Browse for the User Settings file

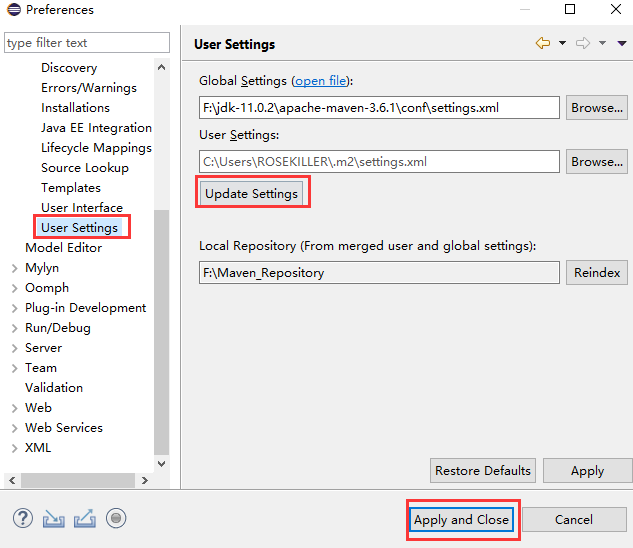coord(597,162)
